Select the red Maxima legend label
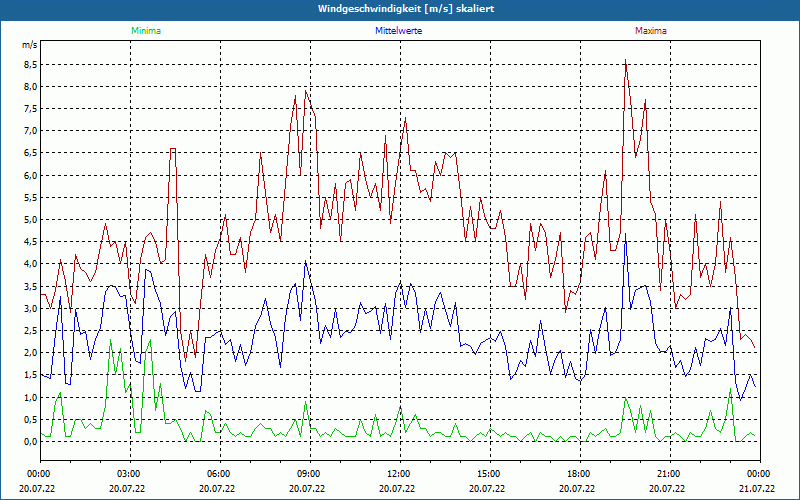The height and width of the screenshot is (500, 800). coord(651,31)
